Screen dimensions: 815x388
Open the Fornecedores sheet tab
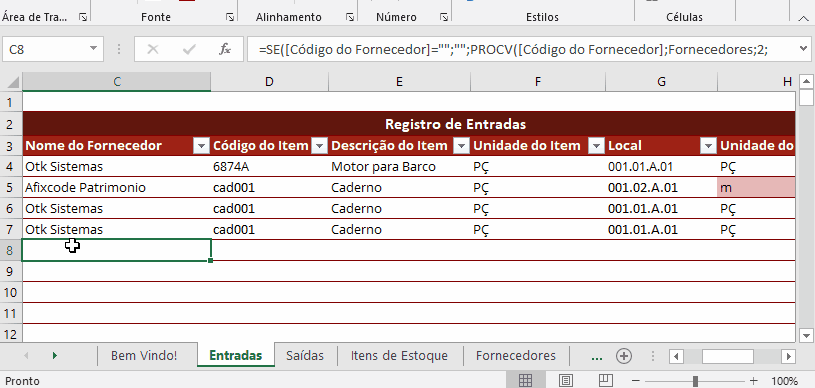click(x=516, y=356)
